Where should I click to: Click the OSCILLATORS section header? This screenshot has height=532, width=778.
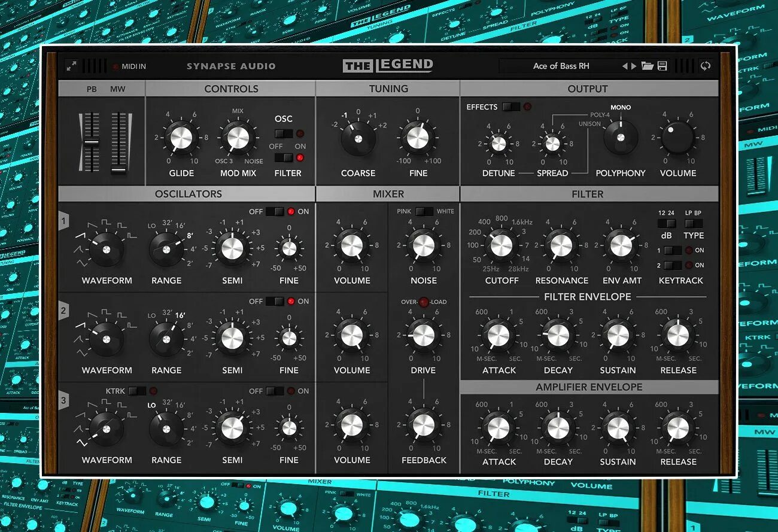tap(188, 193)
